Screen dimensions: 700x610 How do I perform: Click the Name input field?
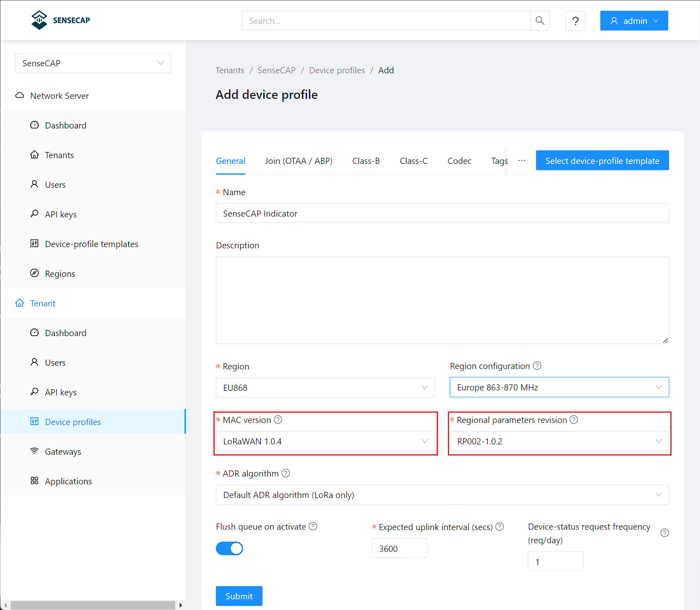(442, 213)
